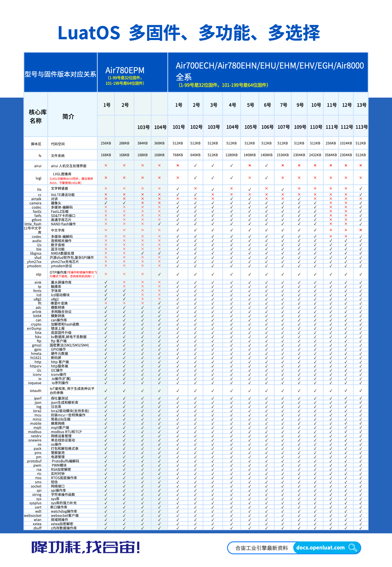Click the 傅里叶变换 description
The width and height of the screenshot is (392, 567).
(59, 303)
